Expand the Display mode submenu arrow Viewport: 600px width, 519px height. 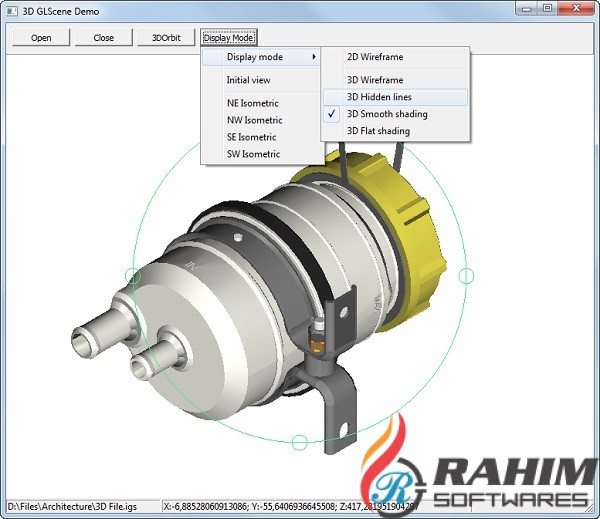(314, 57)
